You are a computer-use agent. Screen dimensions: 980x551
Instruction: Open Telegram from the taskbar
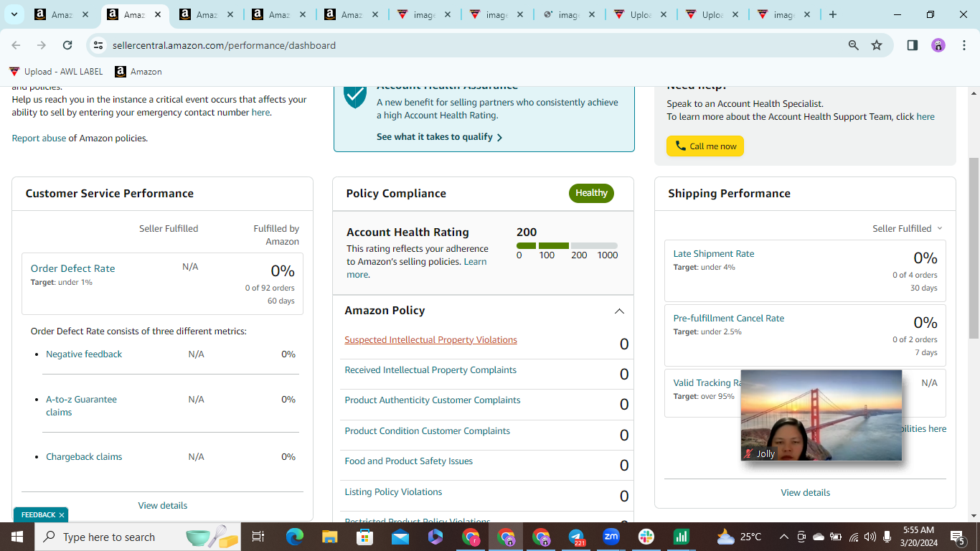coord(576,537)
